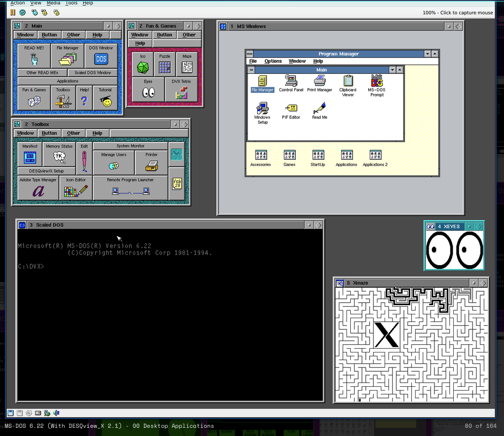Launch File Manager from DESQview Main panel

tap(68, 56)
